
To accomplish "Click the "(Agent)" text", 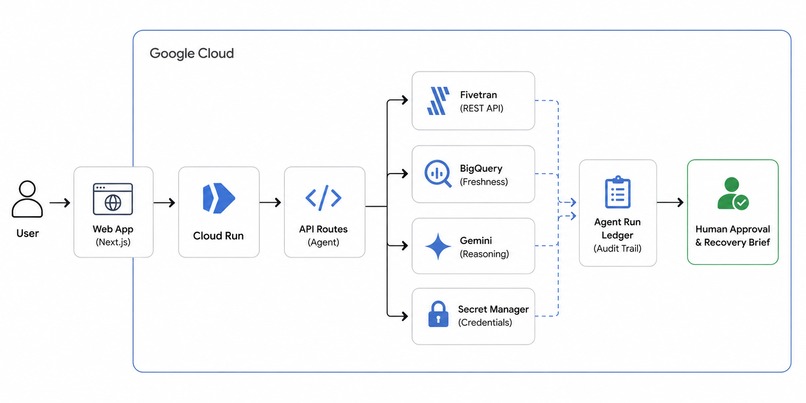I will click(x=323, y=242).
